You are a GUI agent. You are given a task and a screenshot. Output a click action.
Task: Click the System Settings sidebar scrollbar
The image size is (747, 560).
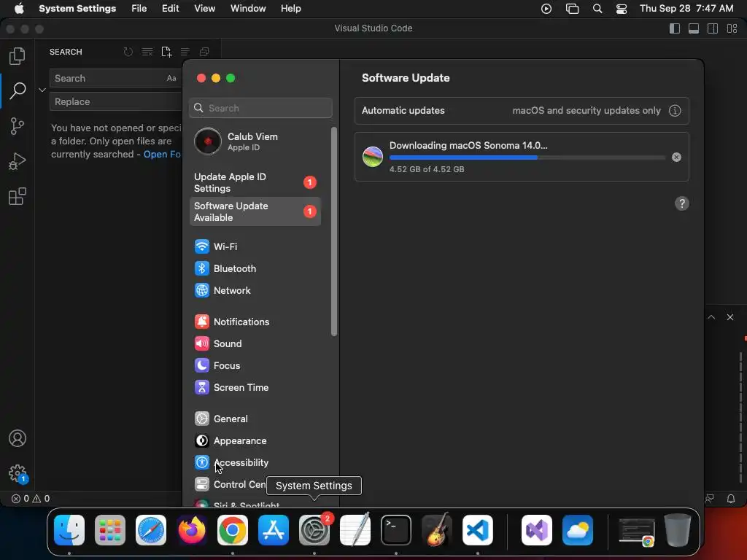pyautogui.click(x=334, y=232)
